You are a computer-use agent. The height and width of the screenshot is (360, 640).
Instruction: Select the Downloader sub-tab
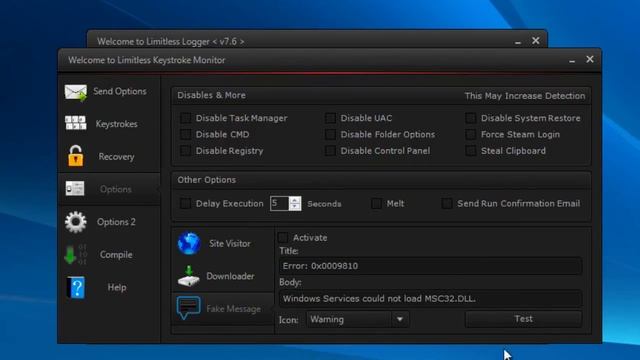point(223,276)
